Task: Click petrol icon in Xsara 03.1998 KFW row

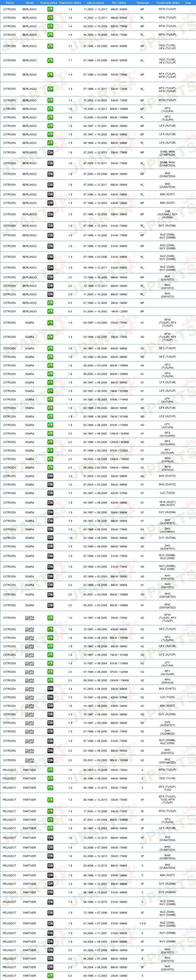Action: click(50, 337)
